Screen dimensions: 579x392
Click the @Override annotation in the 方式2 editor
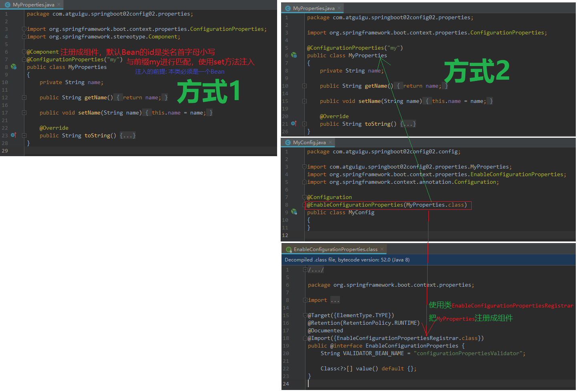pyautogui.click(x=334, y=116)
